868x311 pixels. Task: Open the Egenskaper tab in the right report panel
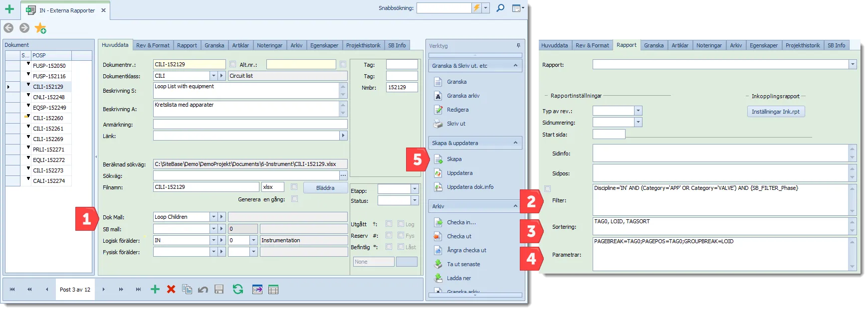point(764,45)
